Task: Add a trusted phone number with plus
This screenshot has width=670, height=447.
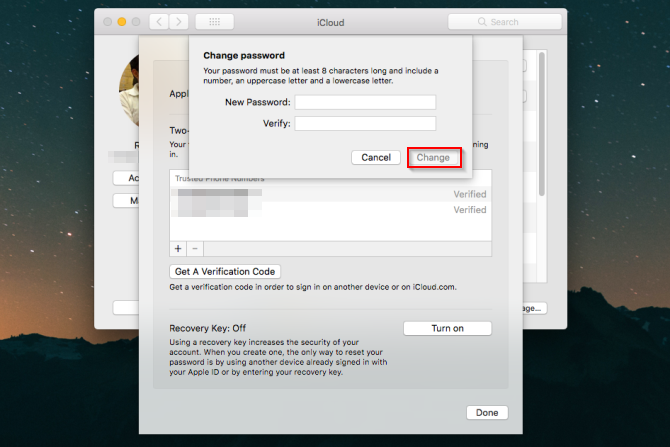Action: tap(178, 248)
